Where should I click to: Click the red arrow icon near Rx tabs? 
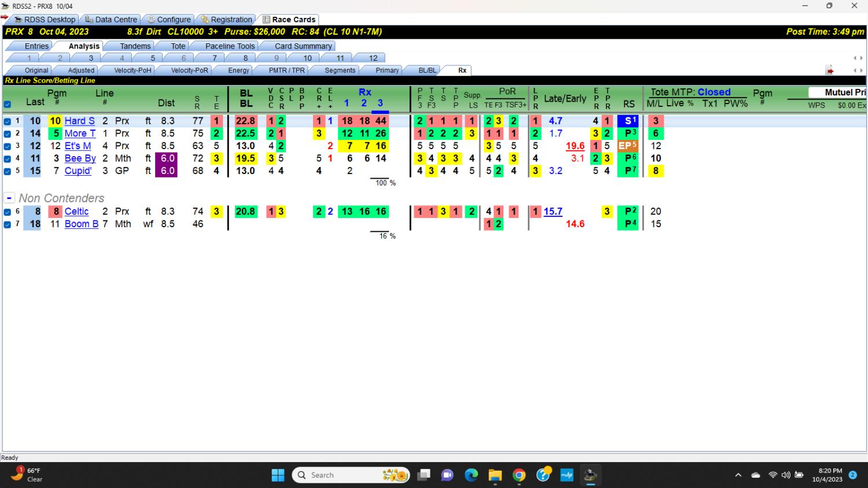(x=830, y=71)
